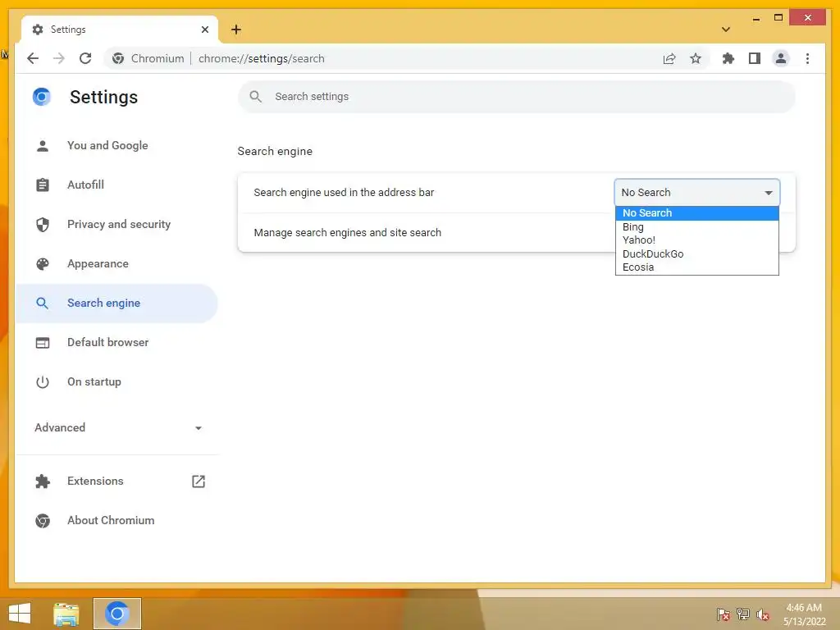
Task: Click the palette icon beside Appearance
Action: pyautogui.click(x=43, y=263)
